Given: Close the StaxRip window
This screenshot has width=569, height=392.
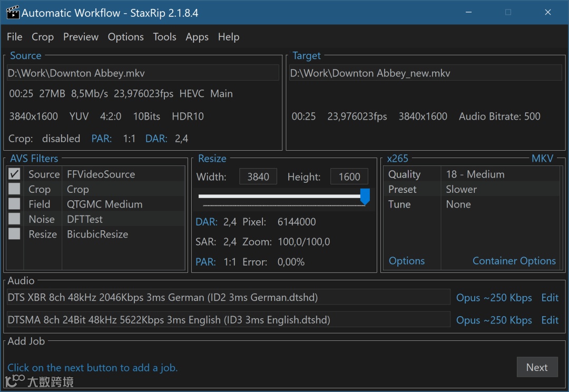Looking at the screenshot, I should tap(548, 12).
